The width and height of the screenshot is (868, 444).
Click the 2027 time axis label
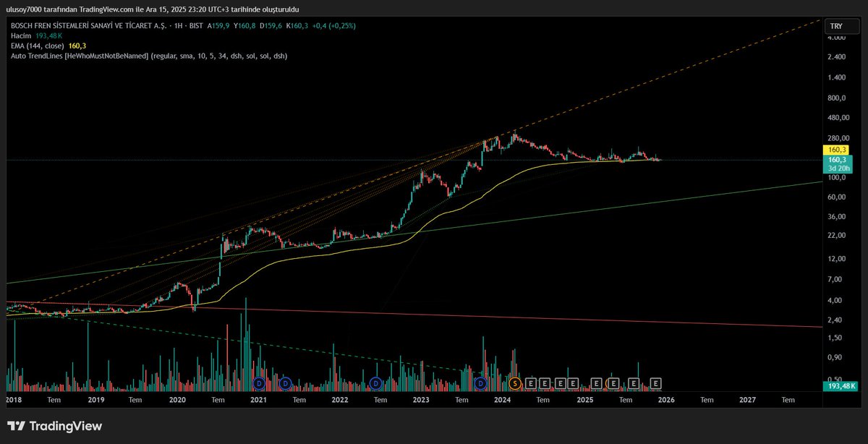[748, 399]
